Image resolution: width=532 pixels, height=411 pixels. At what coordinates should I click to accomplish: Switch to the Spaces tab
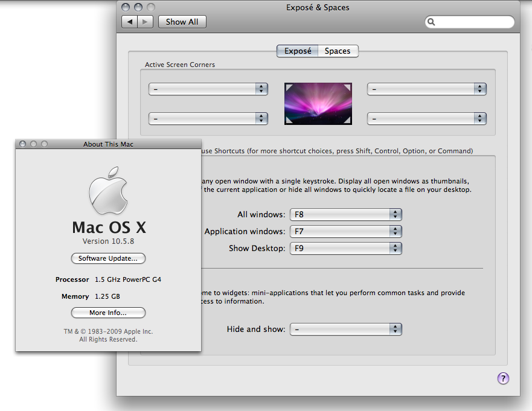click(338, 51)
